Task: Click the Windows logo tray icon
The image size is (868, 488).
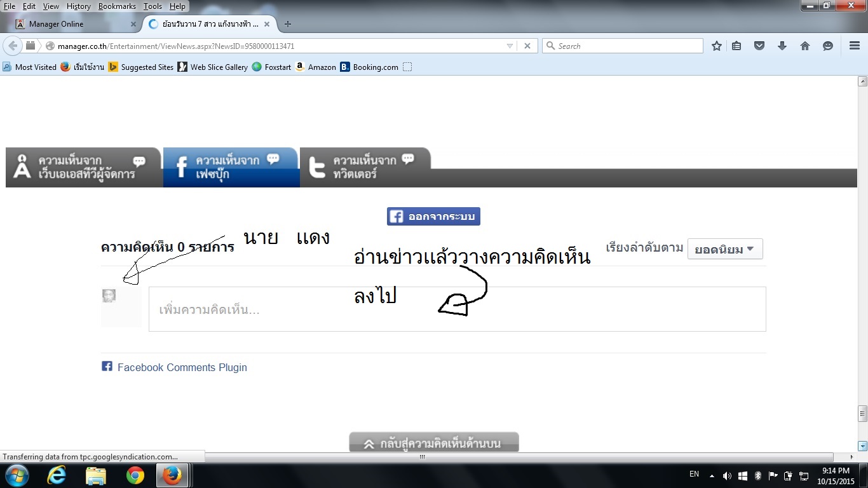Action: pyautogui.click(x=743, y=476)
